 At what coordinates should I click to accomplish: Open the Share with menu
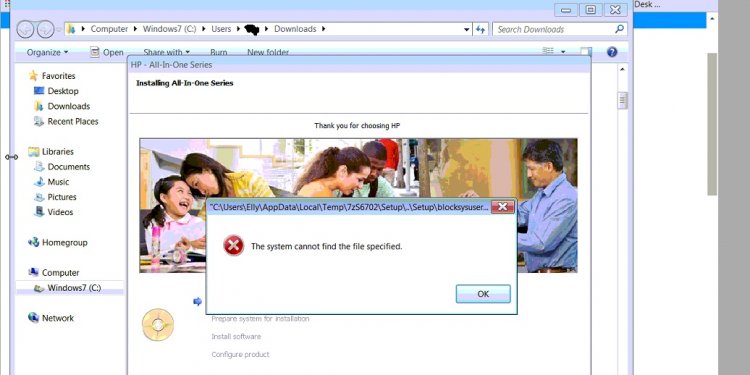coord(166,52)
